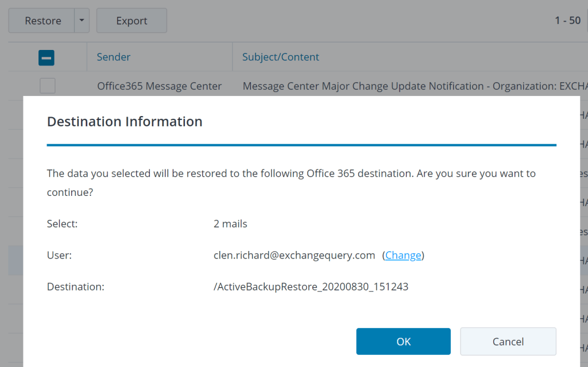Screen dimensions: 588x367
Task: Click the User: field label
Action: [59, 256]
